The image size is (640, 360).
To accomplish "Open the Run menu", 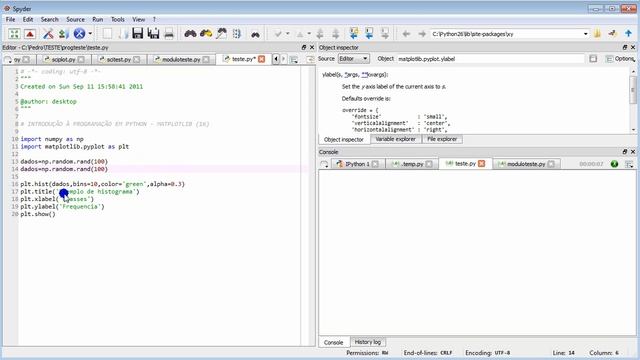I will [98, 19].
